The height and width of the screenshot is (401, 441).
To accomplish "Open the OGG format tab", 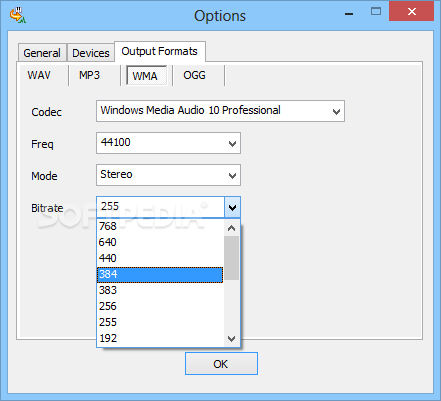I will (x=194, y=75).
